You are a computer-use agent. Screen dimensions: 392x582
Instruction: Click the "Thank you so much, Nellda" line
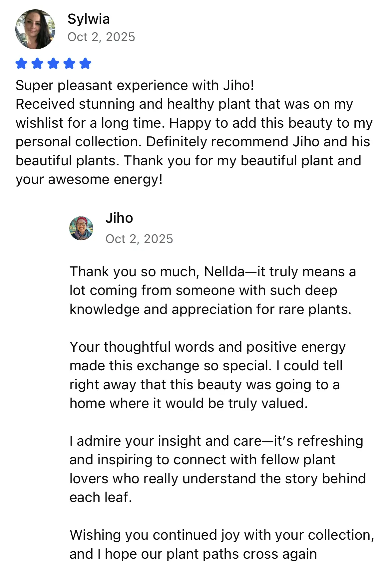coord(212,272)
